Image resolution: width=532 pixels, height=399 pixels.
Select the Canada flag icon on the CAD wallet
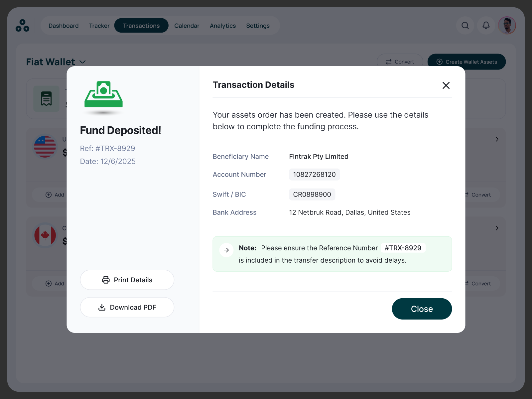[x=45, y=235]
